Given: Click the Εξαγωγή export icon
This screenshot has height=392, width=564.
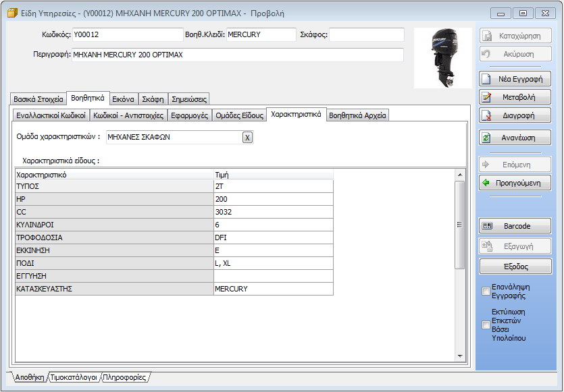Looking at the screenshot, I should coord(487,246).
